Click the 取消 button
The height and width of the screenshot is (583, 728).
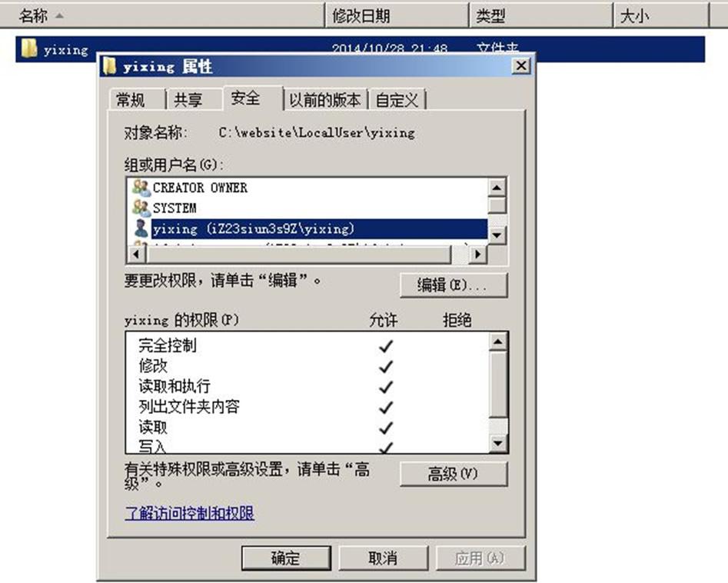click(383, 558)
